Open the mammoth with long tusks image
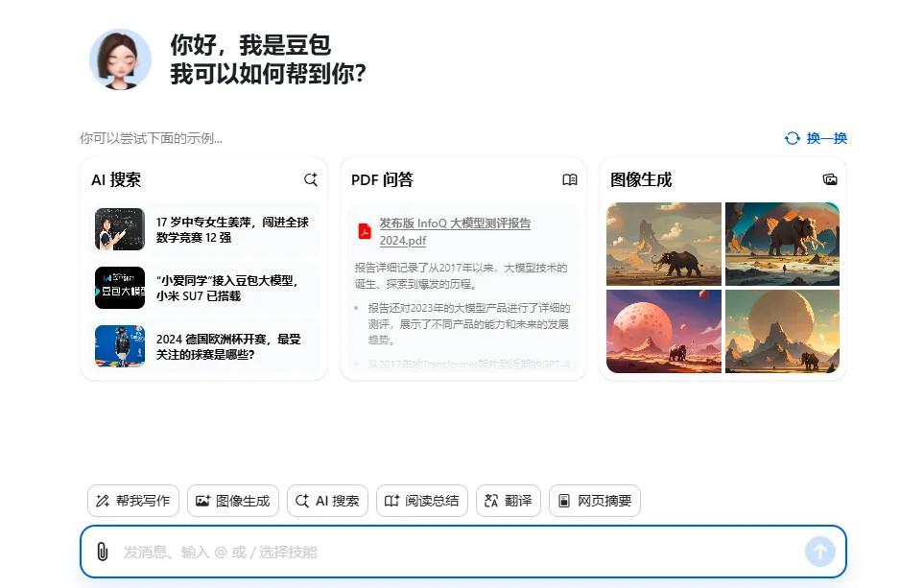 [782, 244]
